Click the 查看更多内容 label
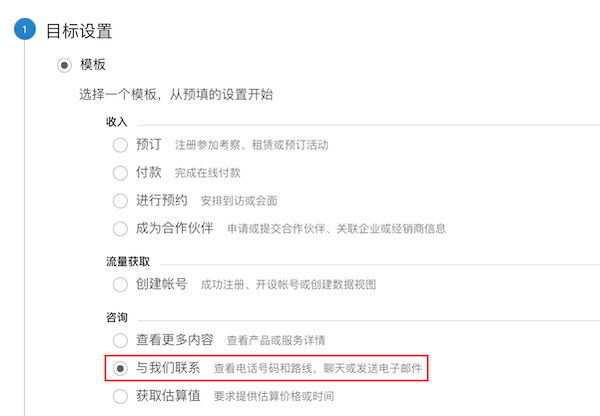 point(174,339)
